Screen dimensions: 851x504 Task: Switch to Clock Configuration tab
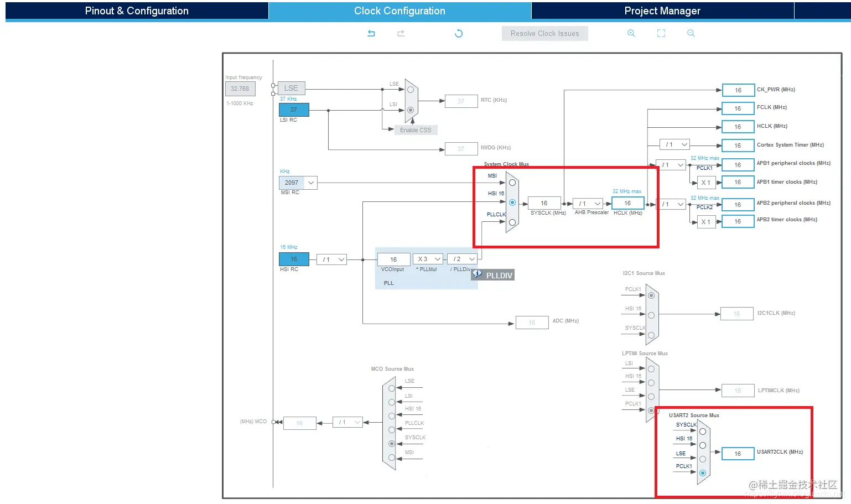click(x=399, y=11)
